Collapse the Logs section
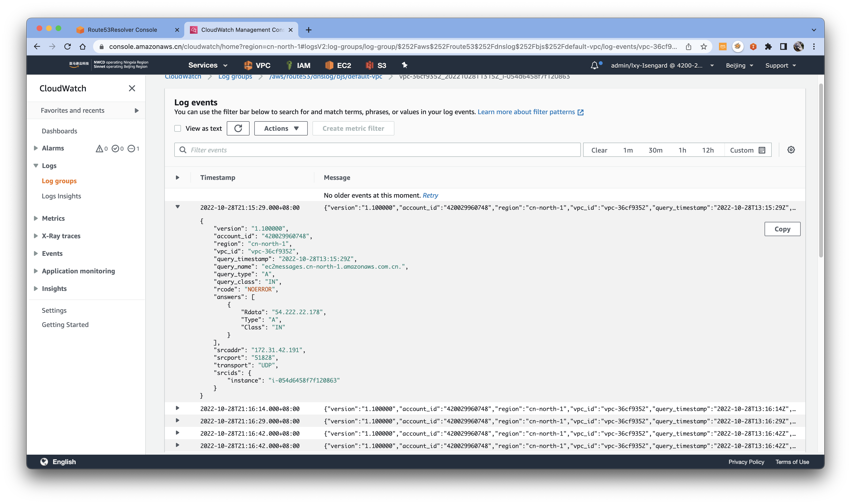This screenshot has height=504, width=851. point(36,165)
